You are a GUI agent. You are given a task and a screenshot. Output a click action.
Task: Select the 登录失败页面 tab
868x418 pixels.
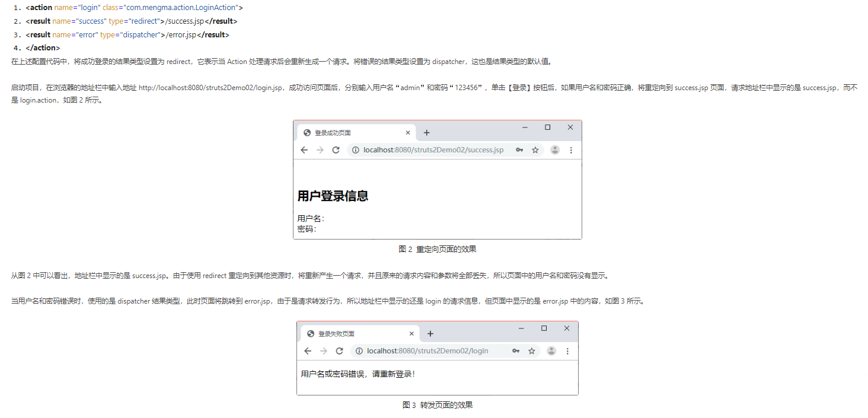point(360,334)
